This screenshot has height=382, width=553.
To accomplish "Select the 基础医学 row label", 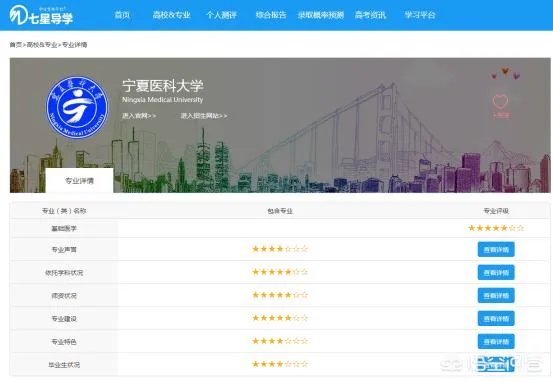I will point(64,229).
